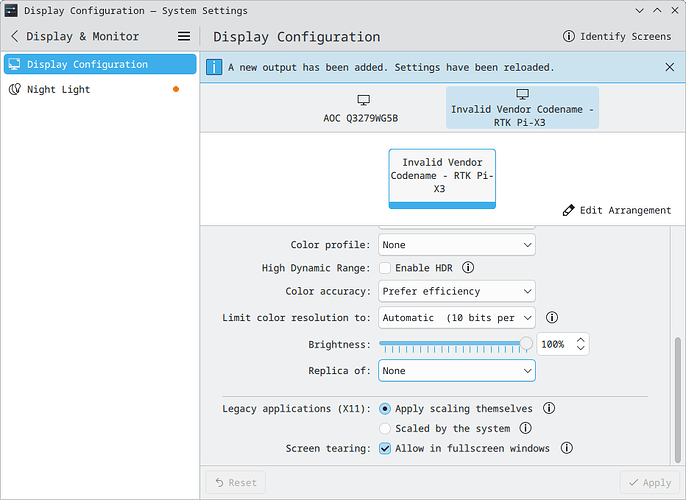Viewport: 686px width, 500px height.
Task: Click the Night Light bulb icon
Action: 15,89
